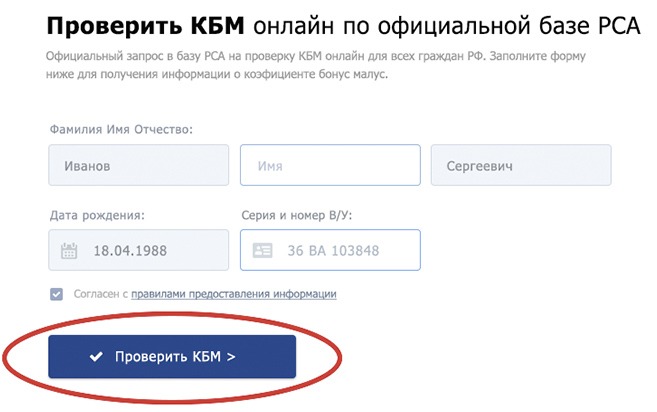Submit the form with Проверить КБМ button
The width and height of the screenshot is (657, 412).
click(x=172, y=357)
